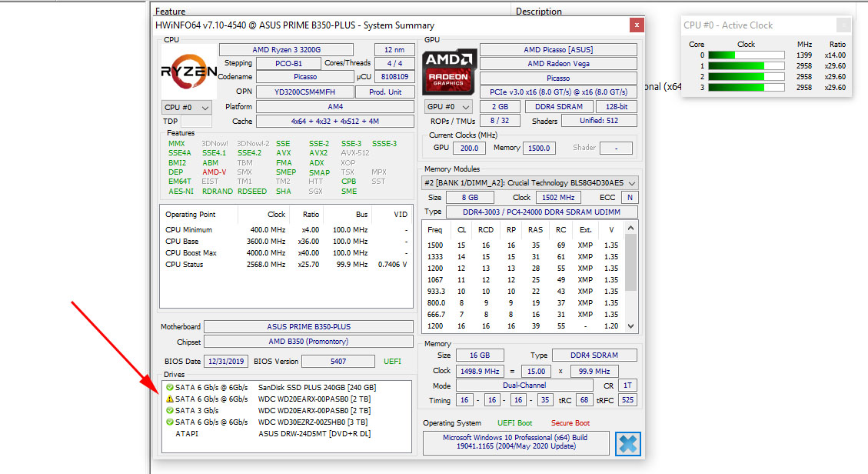Click the DDR4-3003 / PC4-24000 type field
The height and width of the screenshot is (474, 868).
click(x=542, y=212)
